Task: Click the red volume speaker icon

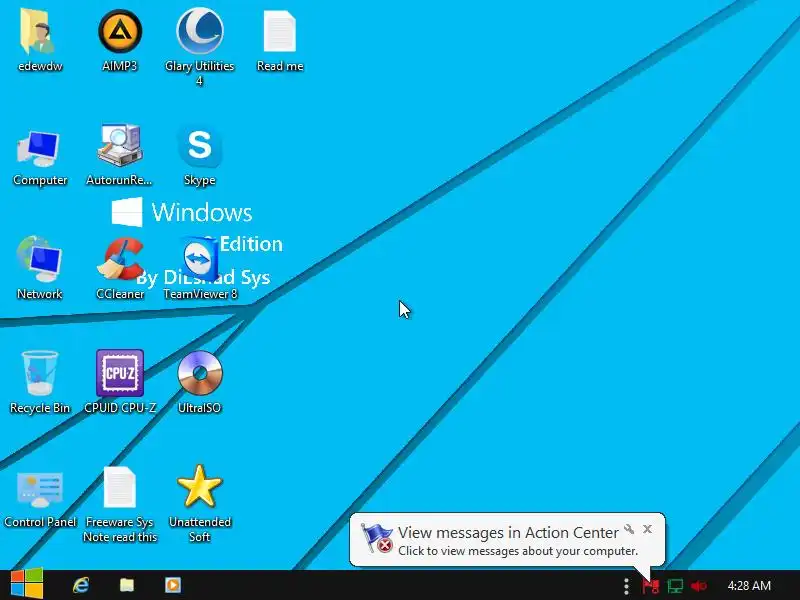Action: 698,586
